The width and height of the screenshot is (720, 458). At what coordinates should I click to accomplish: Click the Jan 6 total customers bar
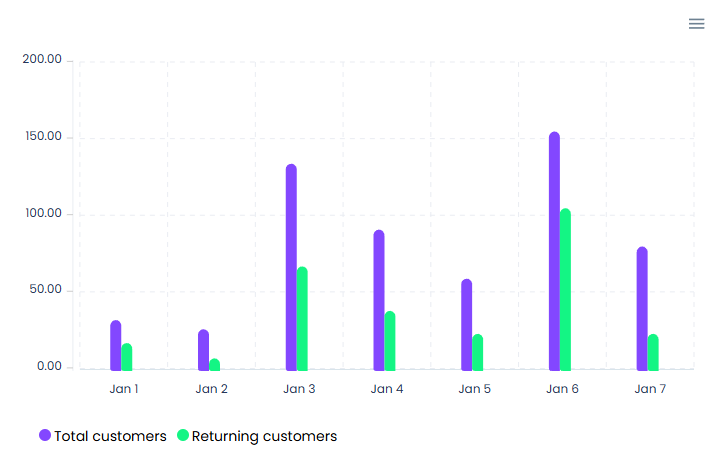click(554, 251)
